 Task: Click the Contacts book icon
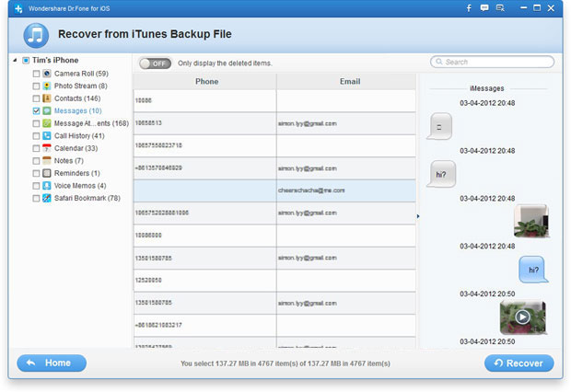point(47,98)
